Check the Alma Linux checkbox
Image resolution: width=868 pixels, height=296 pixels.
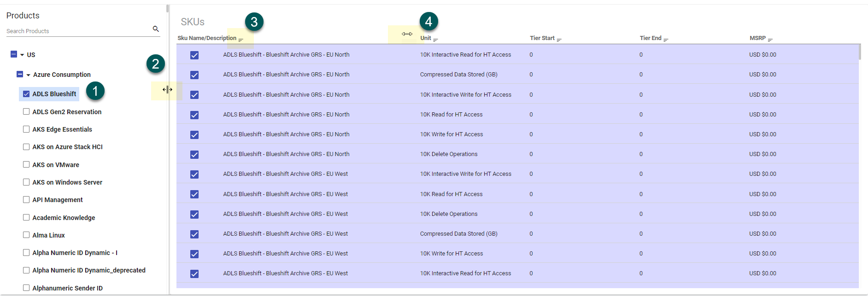pyautogui.click(x=26, y=235)
